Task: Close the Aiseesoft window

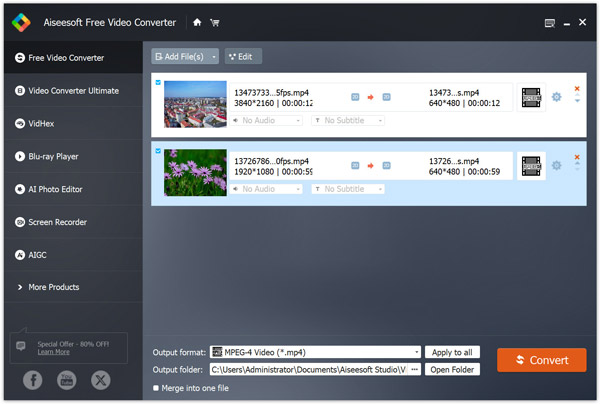Action: [582, 22]
